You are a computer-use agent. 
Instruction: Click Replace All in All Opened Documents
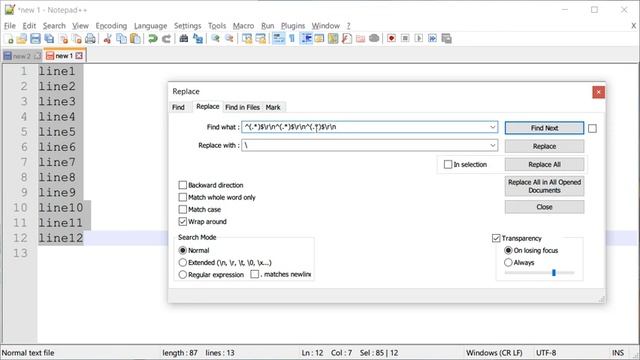pos(544,186)
